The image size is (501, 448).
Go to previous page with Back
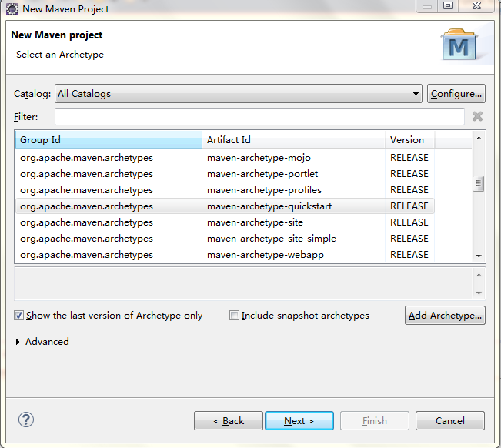click(229, 421)
